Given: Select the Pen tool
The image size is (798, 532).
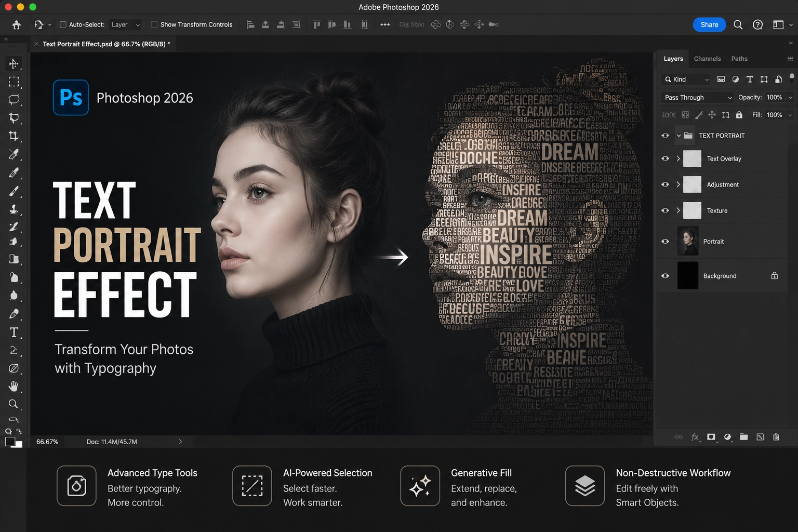Looking at the screenshot, I should coord(14,314).
